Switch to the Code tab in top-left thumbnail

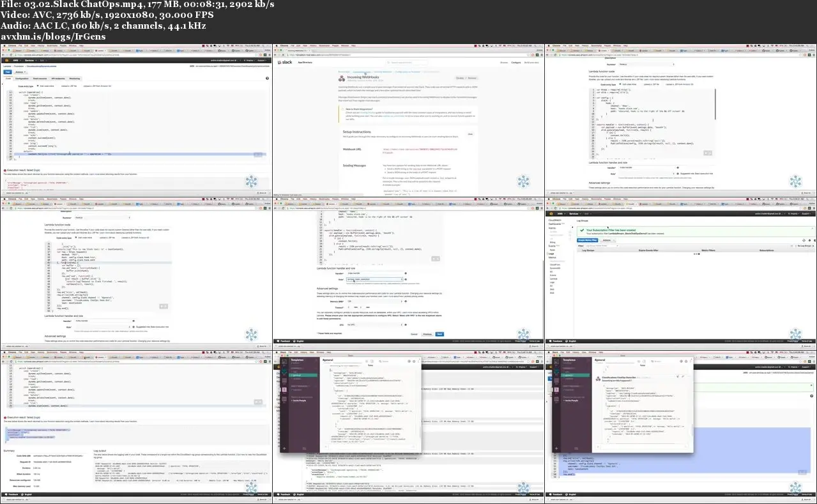8,79
